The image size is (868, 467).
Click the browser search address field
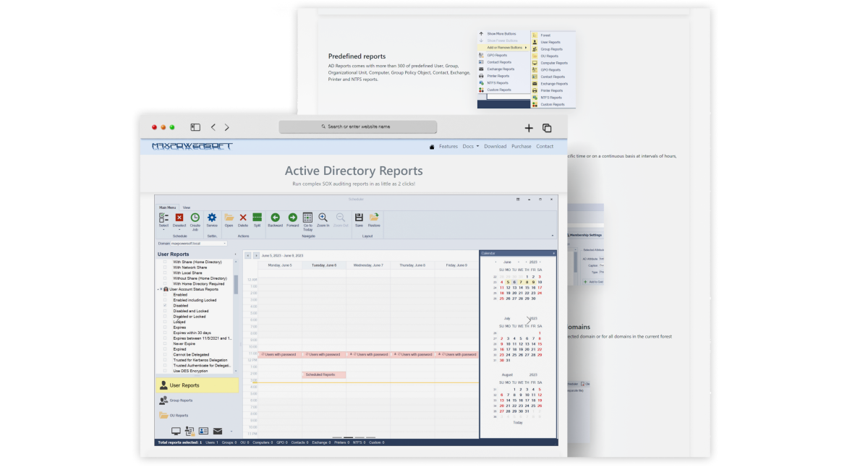358,127
